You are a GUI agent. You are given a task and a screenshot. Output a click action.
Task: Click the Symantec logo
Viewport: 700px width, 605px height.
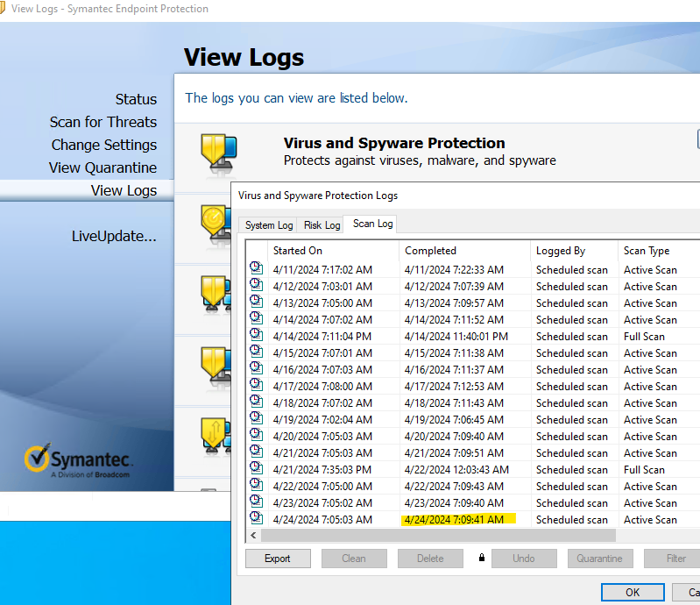pyautogui.click(x=79, y=460)
